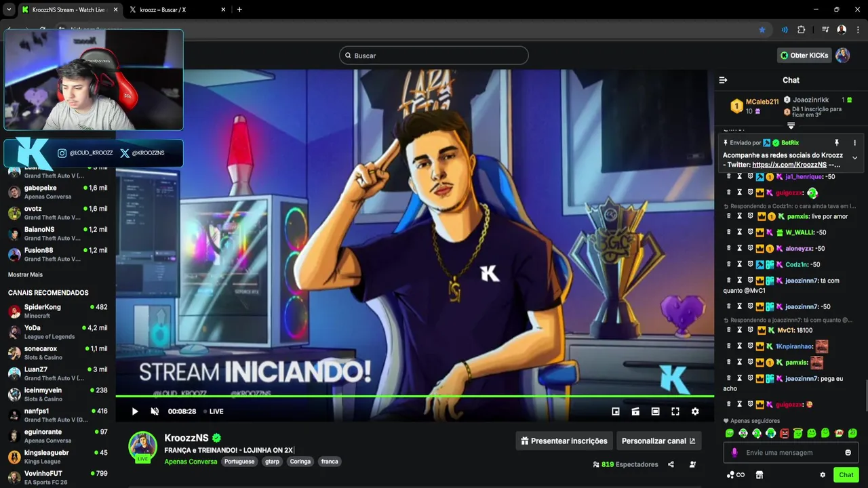Click the Apenas Conversa category link
The image size is (868, 488).
pyautogui.click(x=191, y=462)
